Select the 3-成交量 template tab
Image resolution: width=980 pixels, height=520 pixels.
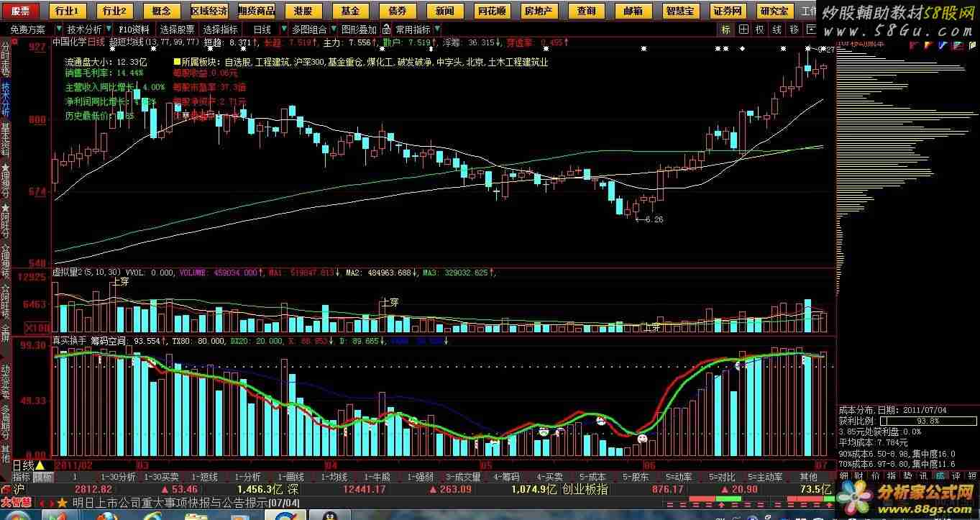[463, 477]
